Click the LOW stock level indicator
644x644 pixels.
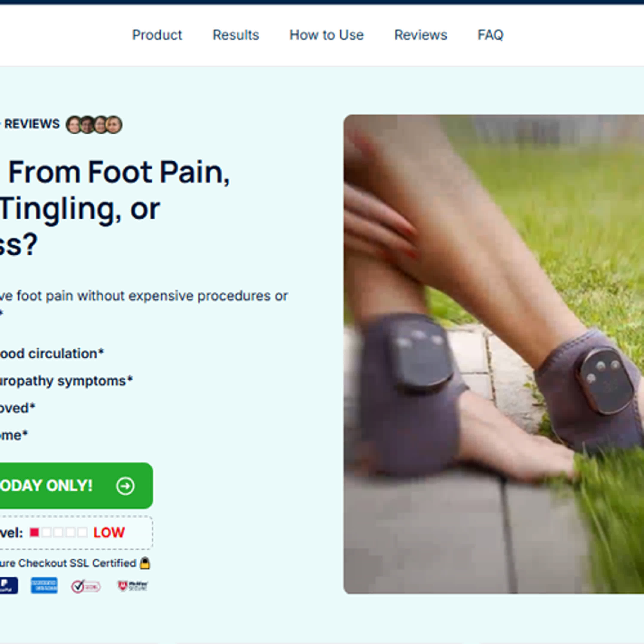(109, 533)
